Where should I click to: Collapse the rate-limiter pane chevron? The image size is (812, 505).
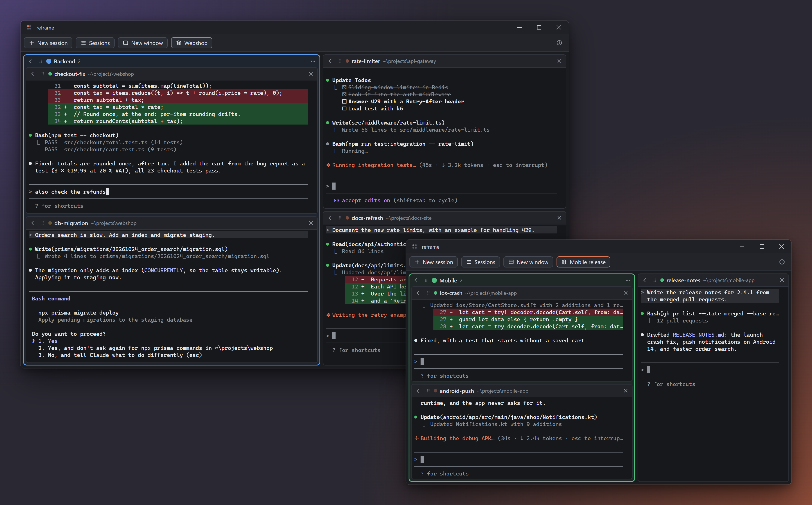[x=330, y=61]
